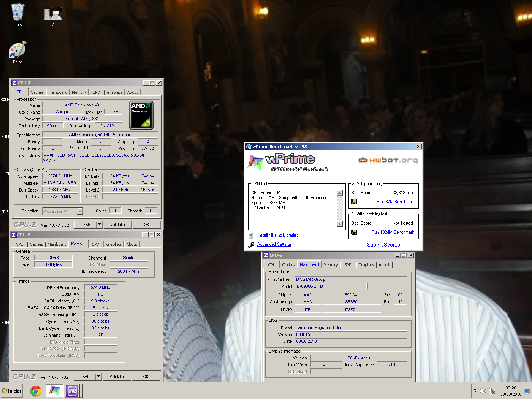Screen dimensions: 532x399
Task: Click the DRAM Frequency value 574.0 MHz
Action: (100, 288)
